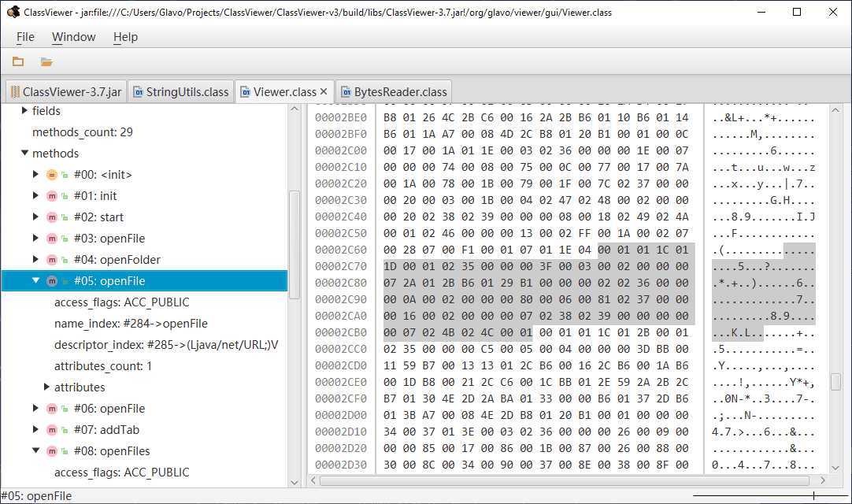
Task: Expand method #02: start
Action: tap(35, 217)
